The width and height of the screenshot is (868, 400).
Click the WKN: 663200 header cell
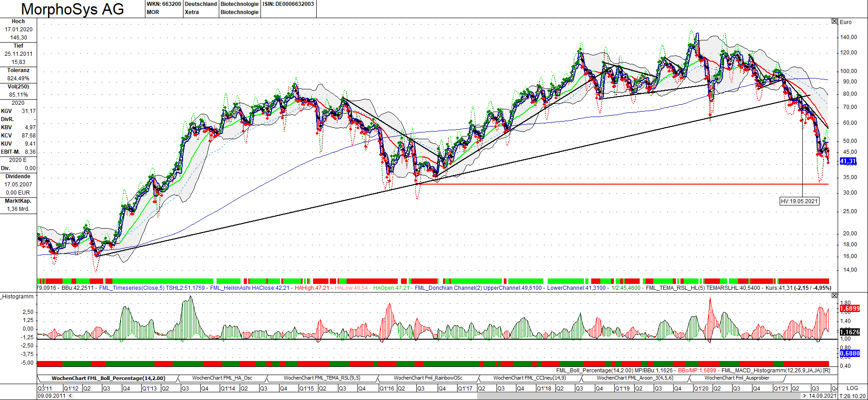tap(164, 4)
